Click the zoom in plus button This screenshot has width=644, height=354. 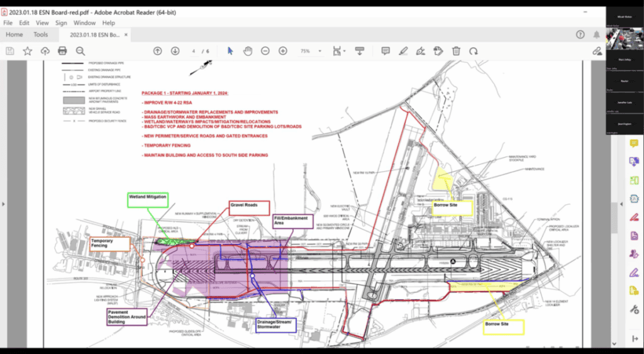[x=283, y=51]
